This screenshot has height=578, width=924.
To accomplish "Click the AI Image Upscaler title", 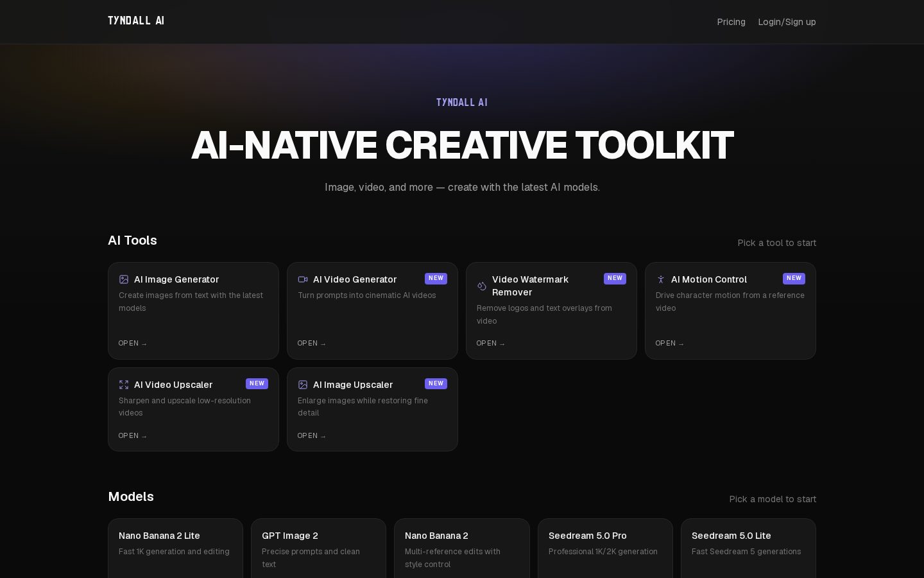I will pyautogui.click(x=353, y=385).
